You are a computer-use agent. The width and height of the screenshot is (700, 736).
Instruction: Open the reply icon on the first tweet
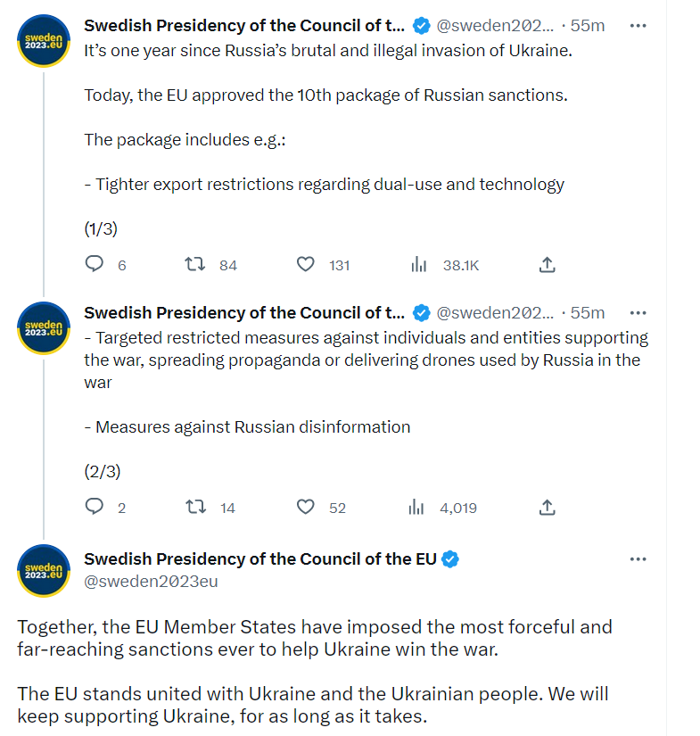pos(94,264)
